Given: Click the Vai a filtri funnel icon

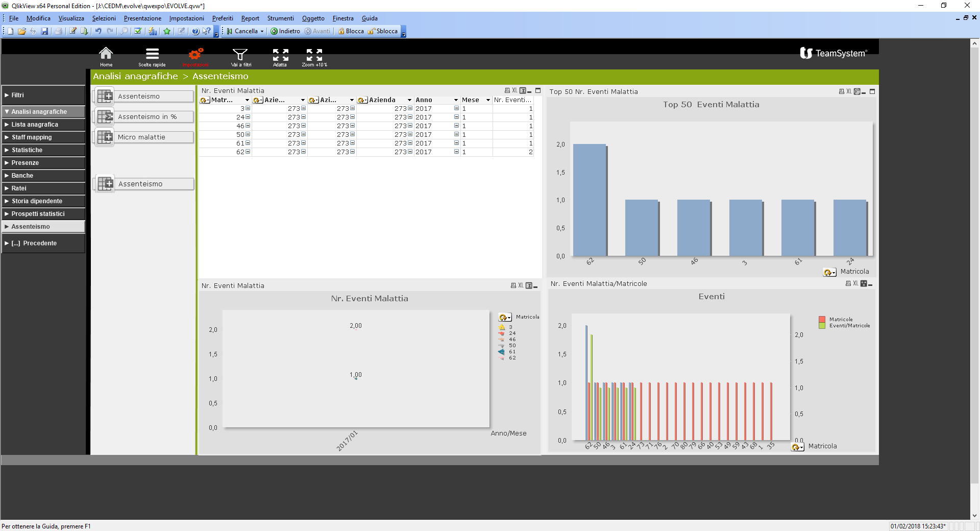Looking at the screenshot, I should (240, 54).
